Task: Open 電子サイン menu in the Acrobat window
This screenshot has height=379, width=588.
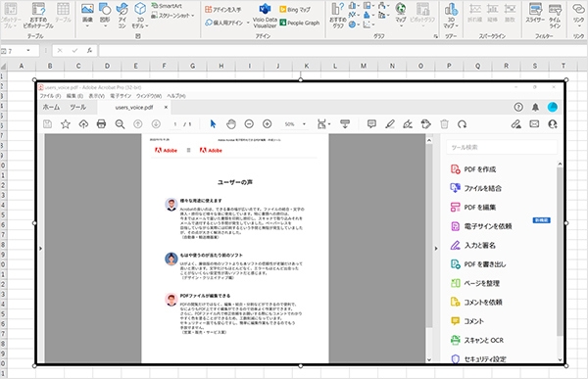Action: click(121, 96)
